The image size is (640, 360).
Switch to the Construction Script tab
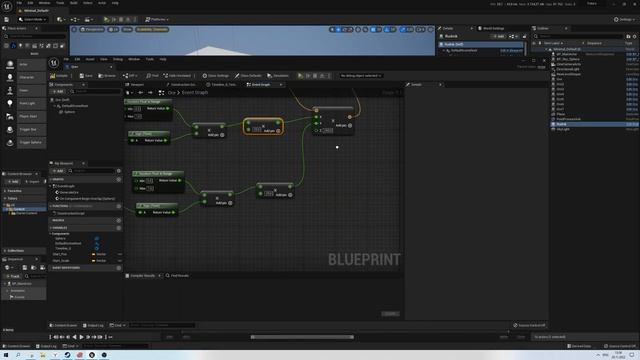point(181,84)
